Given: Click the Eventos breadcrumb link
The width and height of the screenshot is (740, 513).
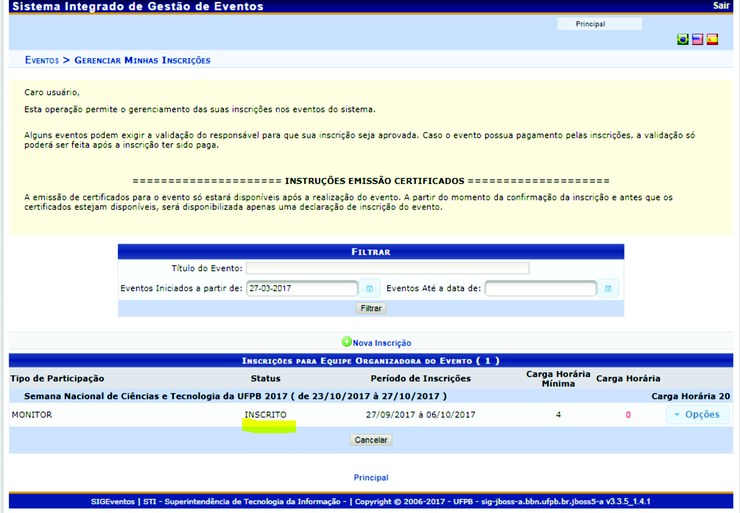Looking at the screenshot, I should point(41,61).
